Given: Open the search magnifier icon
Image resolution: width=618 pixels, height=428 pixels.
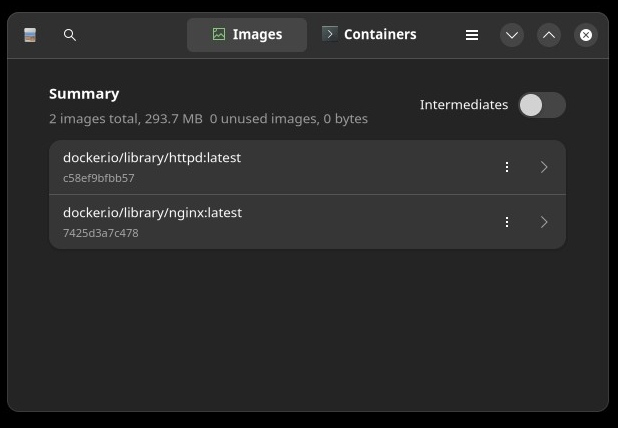Looking at the screenshot, I should click(69, 35).
